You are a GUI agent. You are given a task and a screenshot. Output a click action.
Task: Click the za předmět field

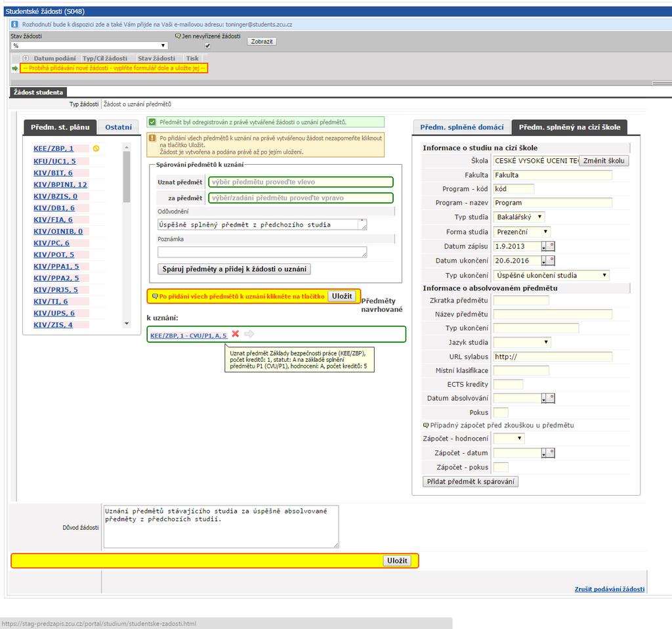301,198
